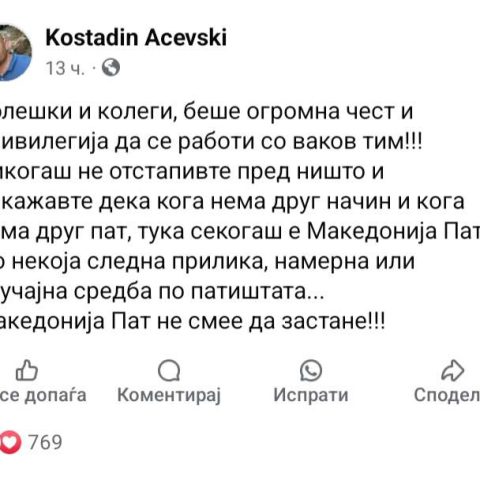Click the comment speech bubble icon
480x480 pixels.
click(x=169, y=370)
